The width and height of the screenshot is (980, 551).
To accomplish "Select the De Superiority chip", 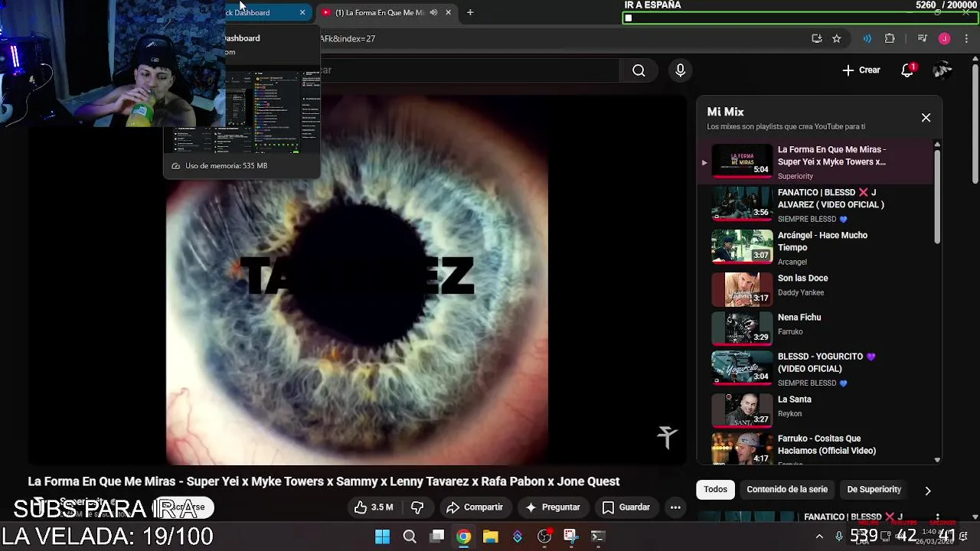I will [874, 490].
